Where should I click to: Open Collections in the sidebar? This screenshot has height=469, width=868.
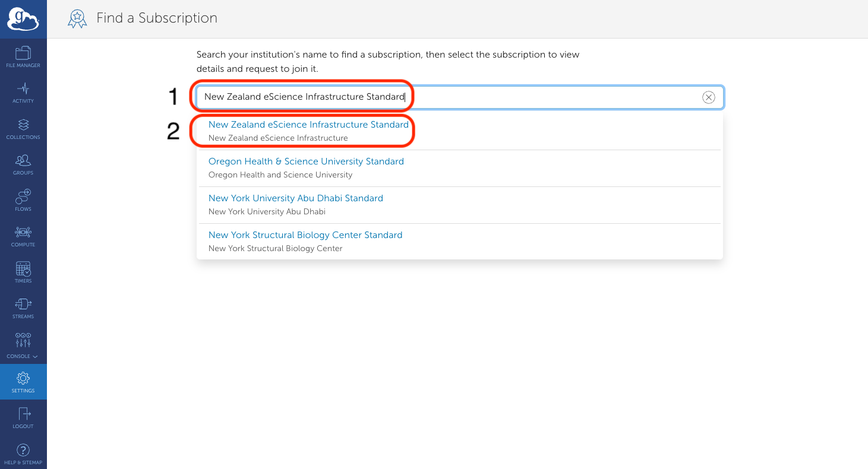coord(23,129)
